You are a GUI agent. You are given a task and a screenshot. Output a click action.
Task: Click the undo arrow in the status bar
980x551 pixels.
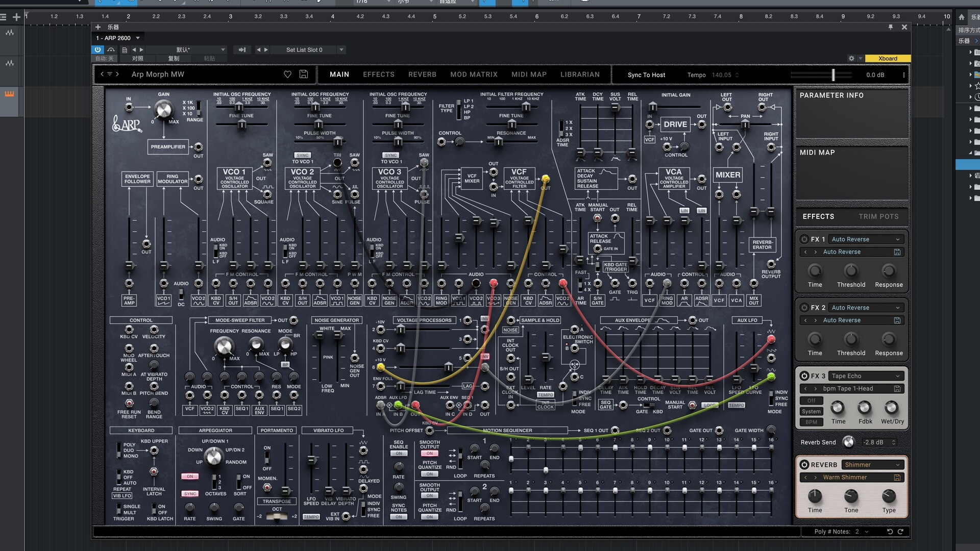(890, 532)
